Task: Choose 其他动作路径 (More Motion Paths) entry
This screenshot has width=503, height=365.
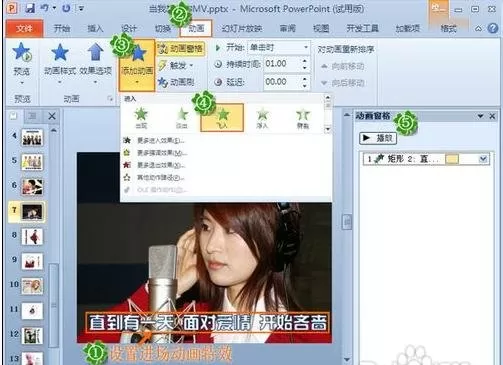Action: (154, 177)
